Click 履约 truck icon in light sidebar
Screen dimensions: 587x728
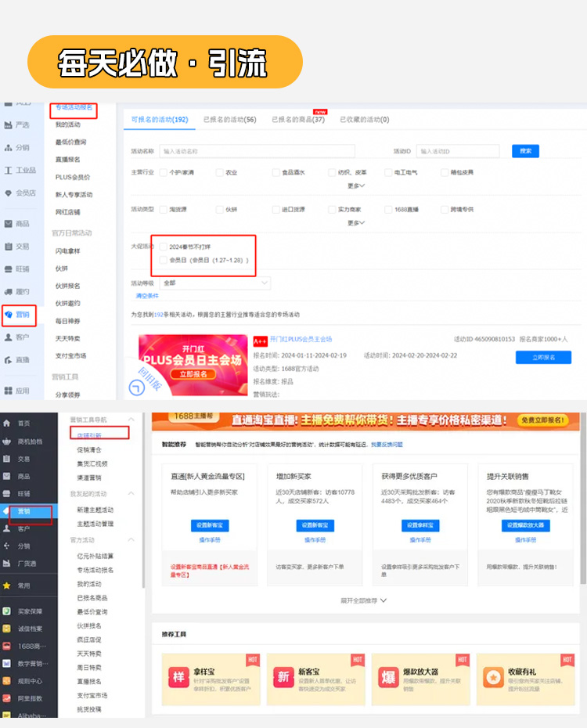coord(8,291)
